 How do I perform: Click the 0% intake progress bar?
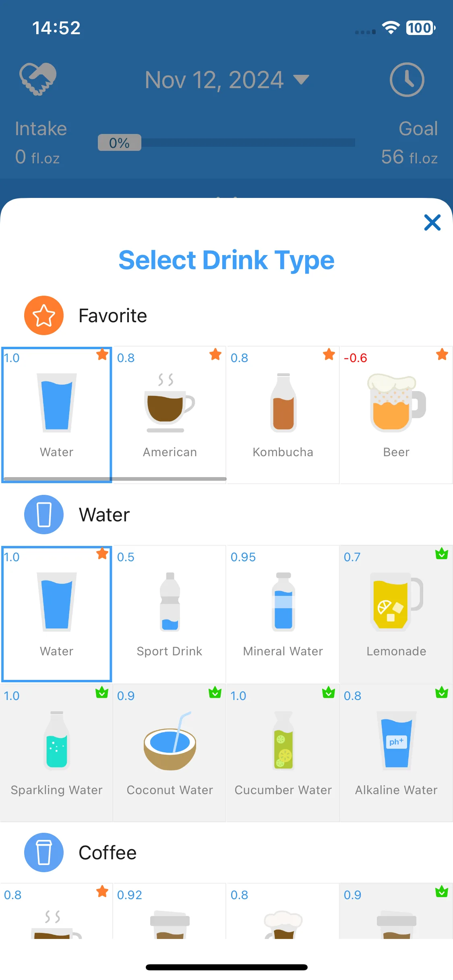(226, 142)
